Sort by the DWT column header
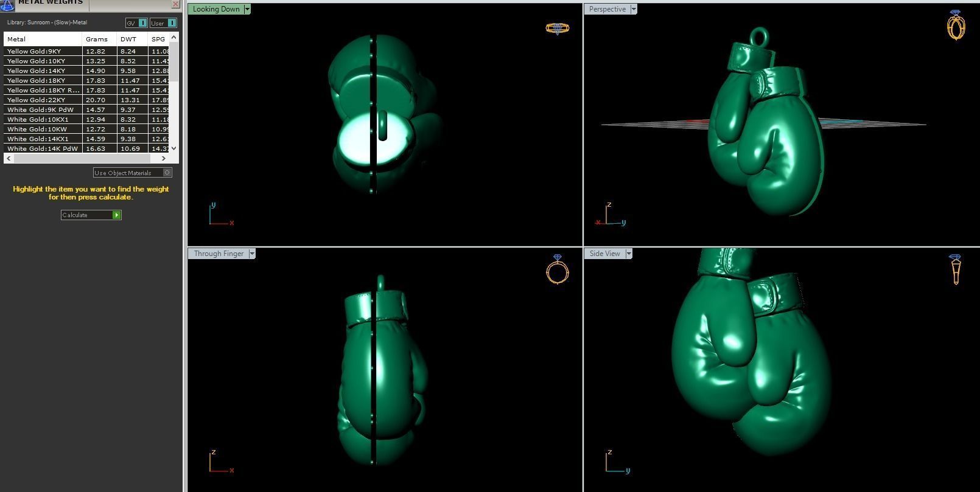Image resolution: width=980 pixels, height=492 pixels. point(132,39)
